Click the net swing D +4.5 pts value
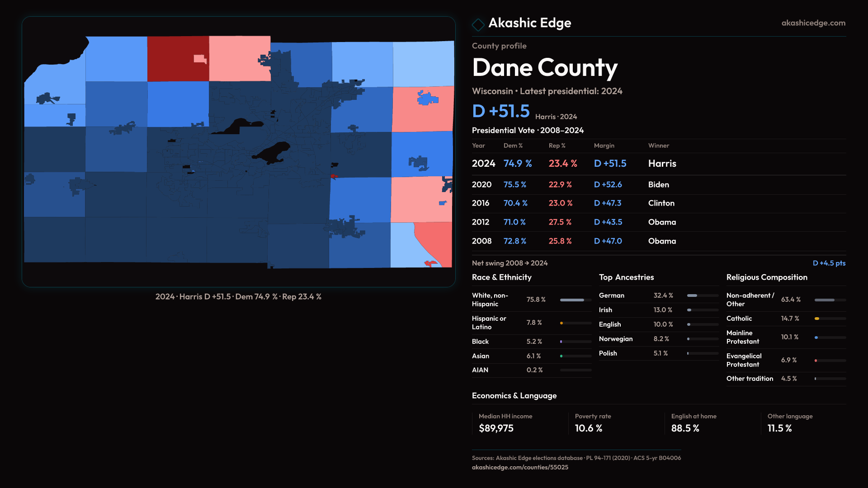Image resolution: width=868 pixels, height=488 pixels. tap(829, 263)
